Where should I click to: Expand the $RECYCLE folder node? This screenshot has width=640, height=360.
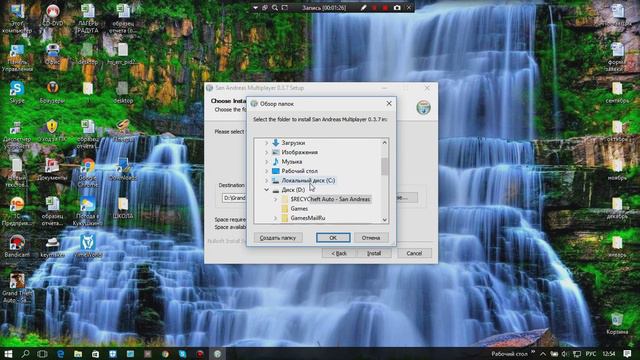pyautogui.click(x=276, y=199)
